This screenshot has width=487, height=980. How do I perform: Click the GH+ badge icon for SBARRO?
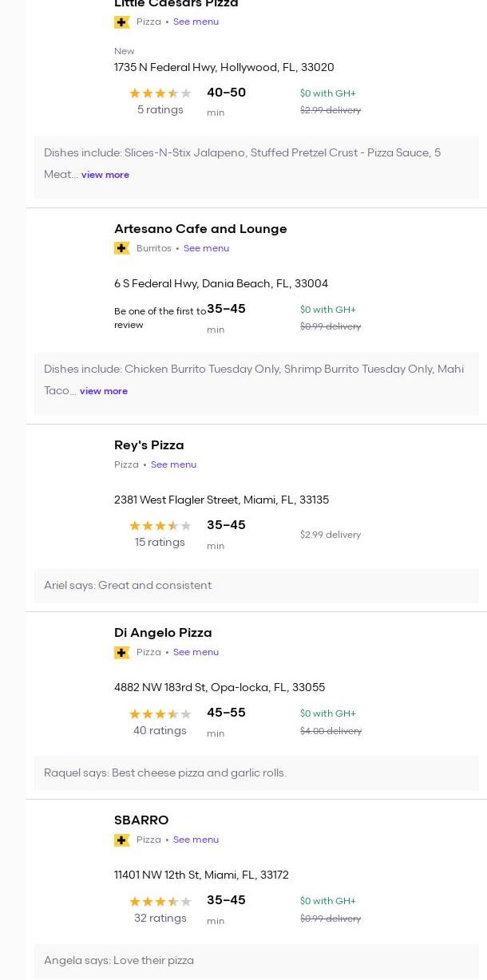coord(122,840)
